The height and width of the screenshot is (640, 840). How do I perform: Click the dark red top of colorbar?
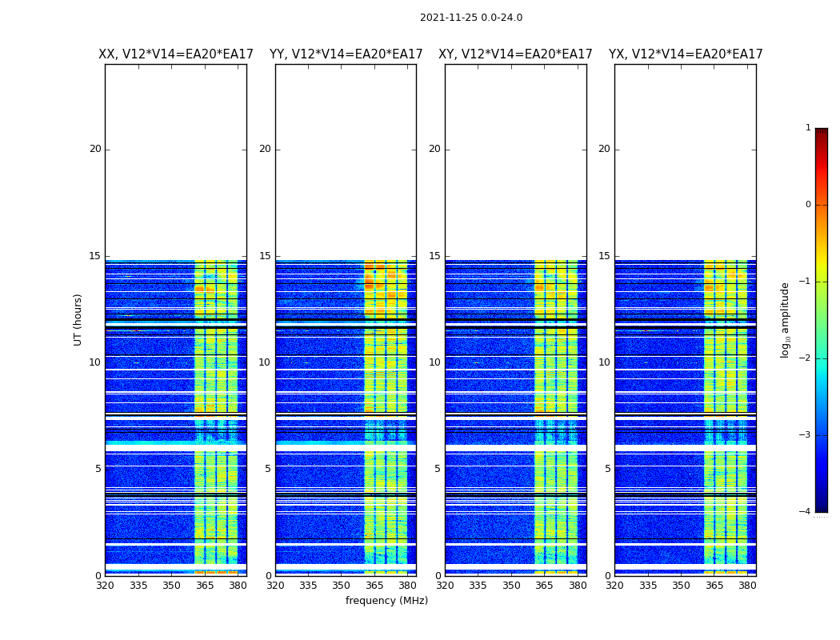(822, 132)
